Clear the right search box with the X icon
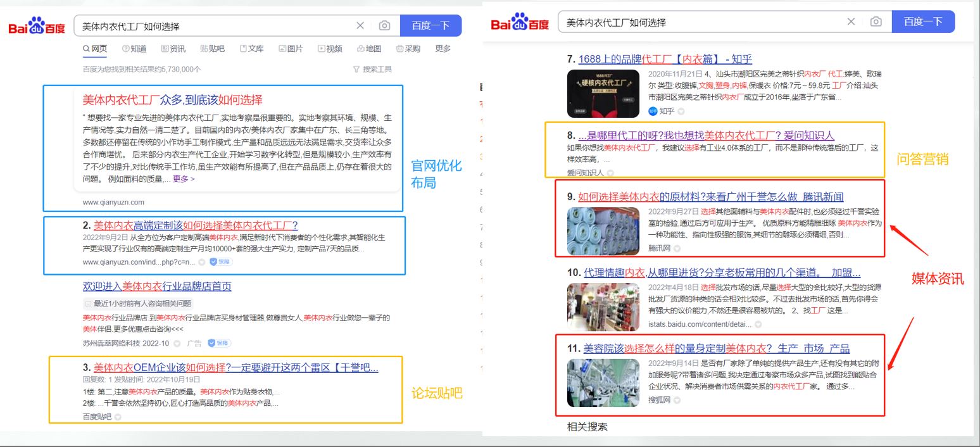980x447 pixels. [x=851, y=22]
